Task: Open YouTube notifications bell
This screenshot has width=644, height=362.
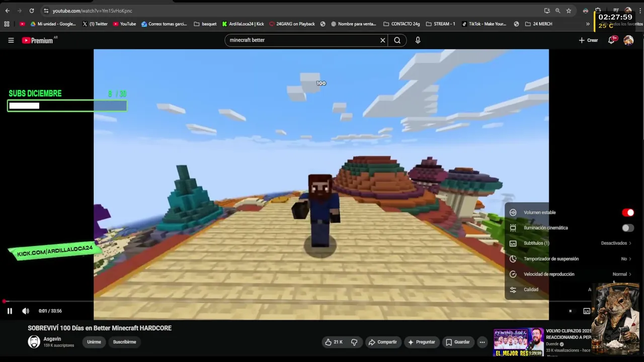Action: tap(611, 40)
